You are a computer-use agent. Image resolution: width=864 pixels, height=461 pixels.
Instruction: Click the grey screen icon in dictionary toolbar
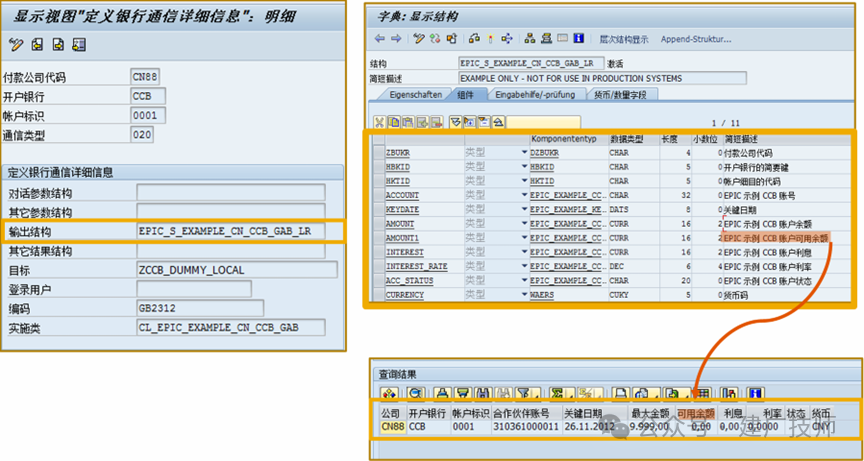click(x=562, y=38)
